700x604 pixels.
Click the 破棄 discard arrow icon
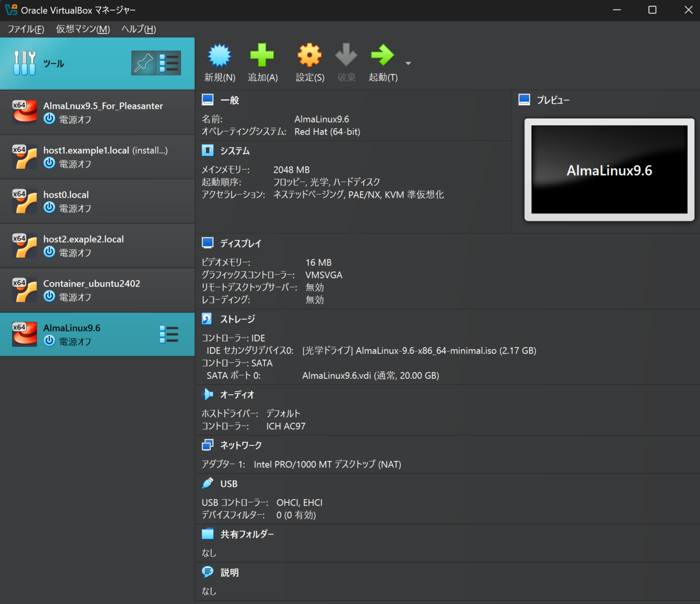tap(346, 55)
